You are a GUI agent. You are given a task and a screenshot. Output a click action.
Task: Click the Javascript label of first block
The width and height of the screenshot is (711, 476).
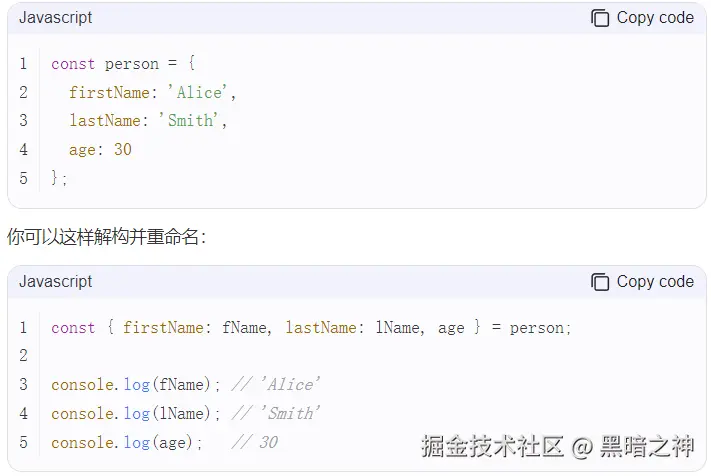(x=55, y=18)
